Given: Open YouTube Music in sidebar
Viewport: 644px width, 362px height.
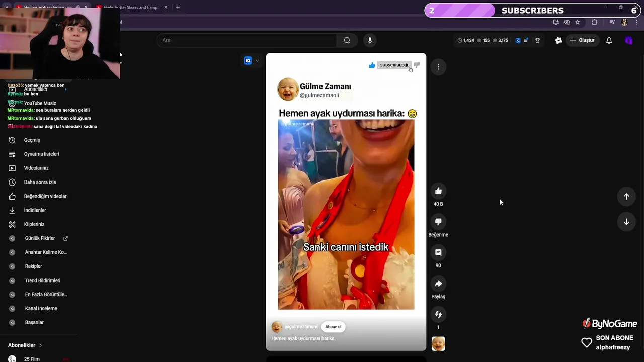Looking at the screenshot, I should [x=40, y=104].
